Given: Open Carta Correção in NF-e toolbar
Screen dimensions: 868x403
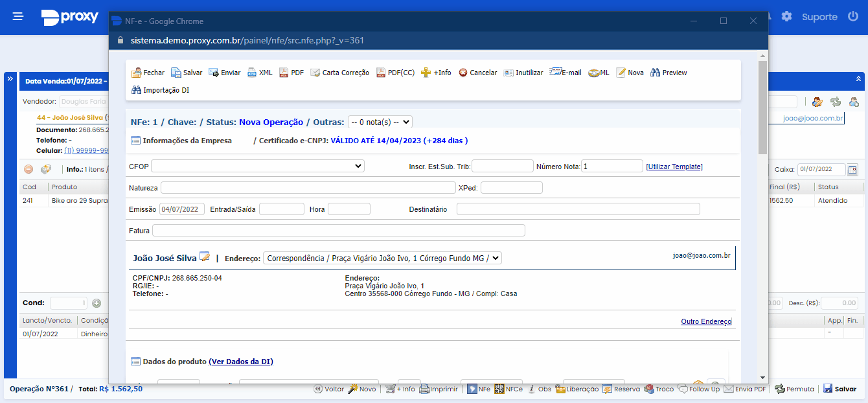Looking at the screenshot, I should [339, 73].
